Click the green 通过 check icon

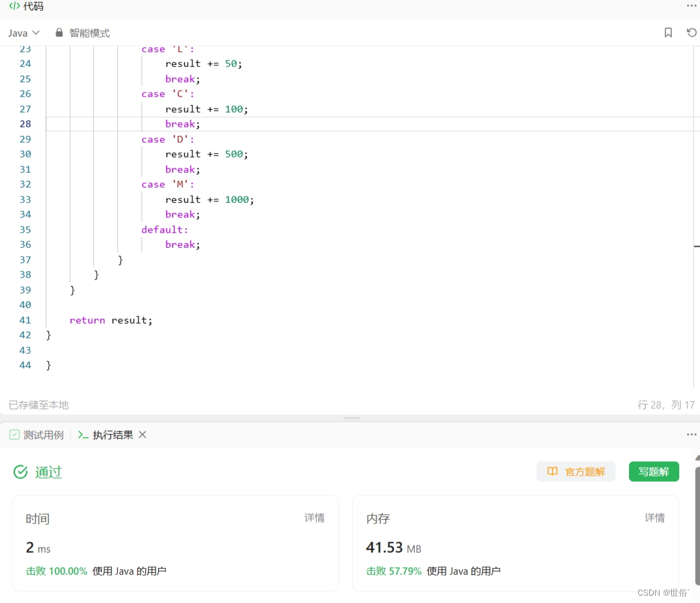(21, 472)
